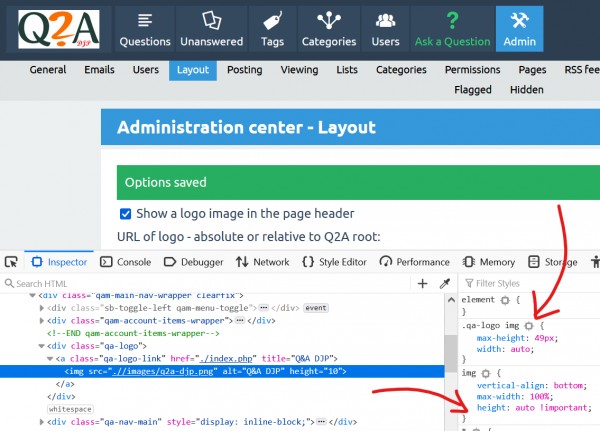Switch to the Network devtools tab
Screen dimensions: 600x431
point(262,262)
